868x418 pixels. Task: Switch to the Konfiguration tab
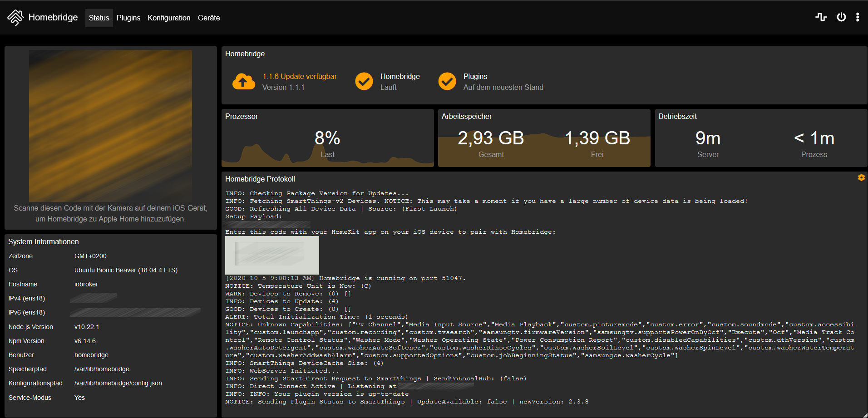(x=169, y=18)
